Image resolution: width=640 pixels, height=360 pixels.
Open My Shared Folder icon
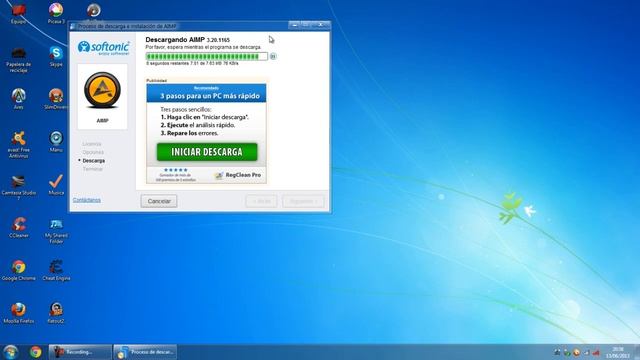[56, 231]
